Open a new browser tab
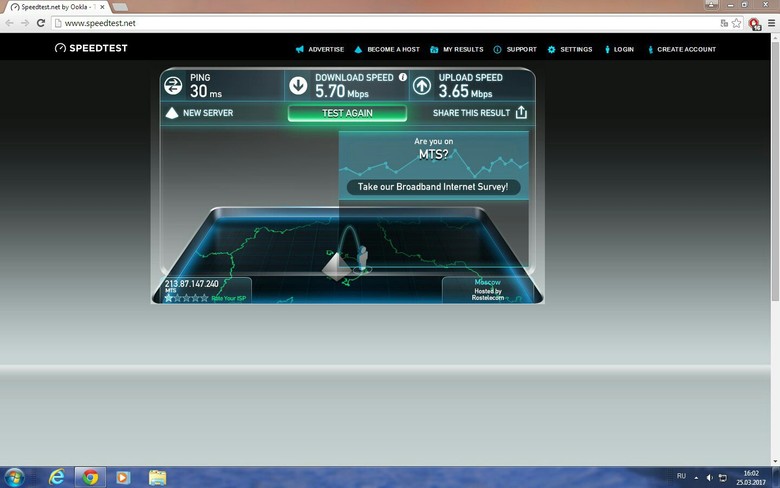Image resolution: width=780 pixels, height=488 pixels. pyautogui.click(x=120, y=7)
